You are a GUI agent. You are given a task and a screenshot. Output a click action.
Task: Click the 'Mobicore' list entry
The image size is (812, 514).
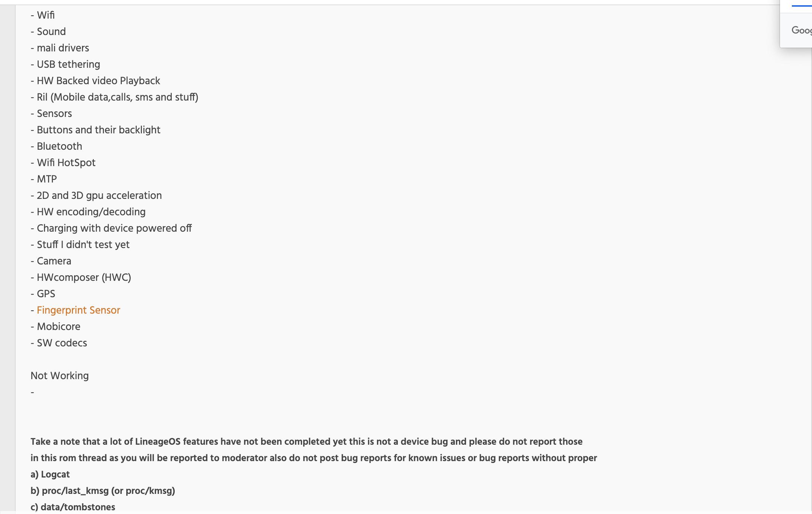[55, 327]
